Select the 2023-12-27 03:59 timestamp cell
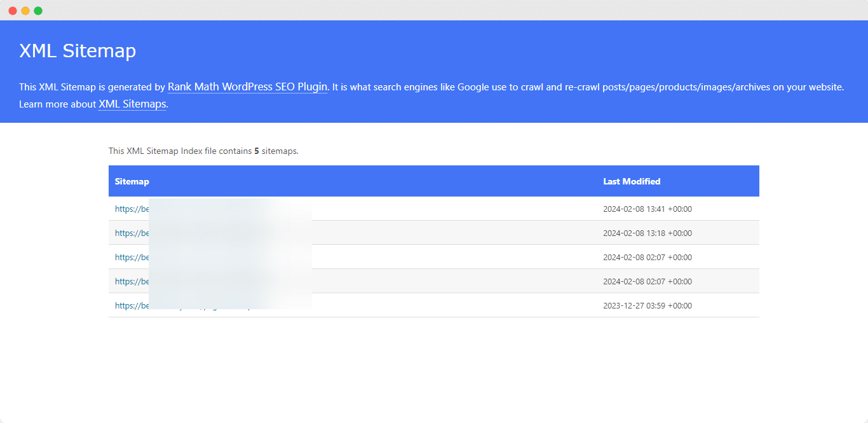868x423 pixels. [647, 305]
